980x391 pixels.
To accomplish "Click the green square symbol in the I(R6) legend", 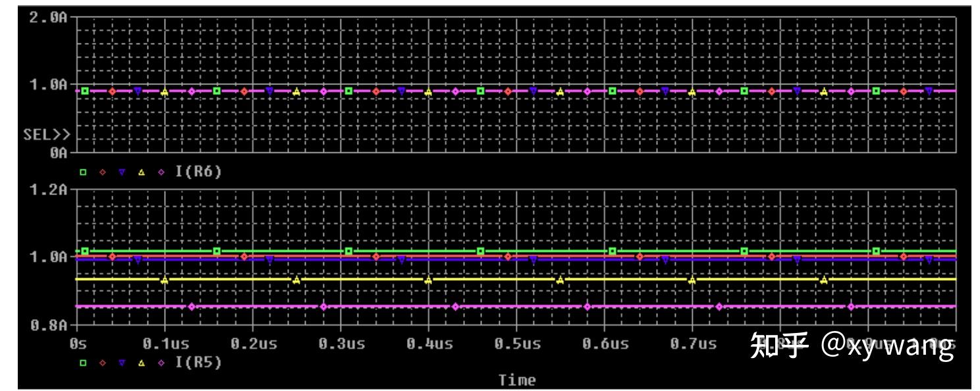I will click(84, 172).
